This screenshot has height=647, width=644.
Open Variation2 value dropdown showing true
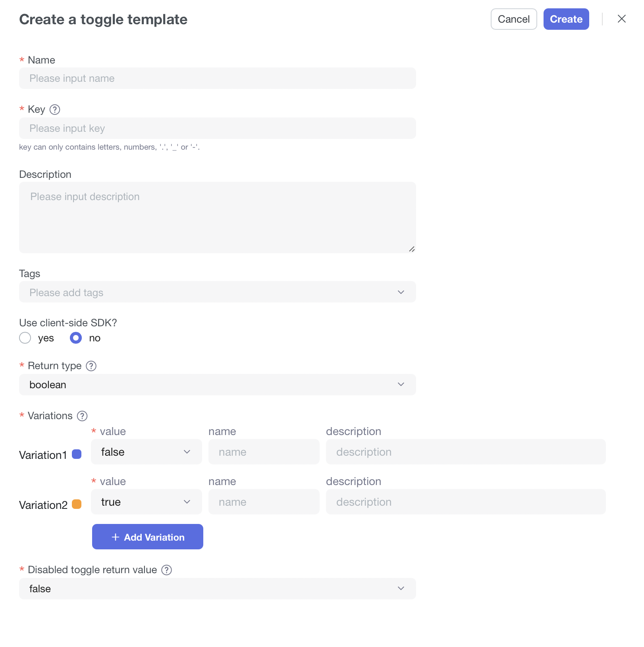pos(146,502)
